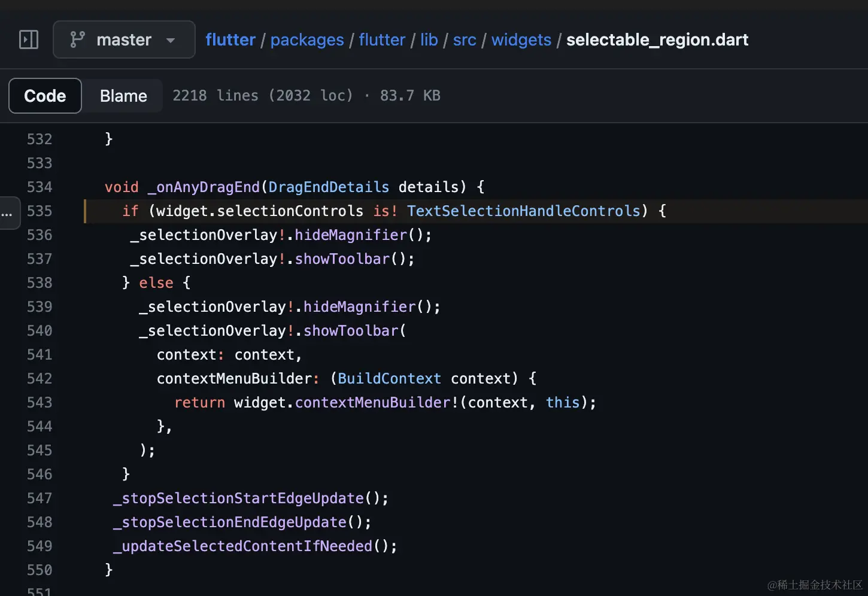Select line number 532

point(40,139)
